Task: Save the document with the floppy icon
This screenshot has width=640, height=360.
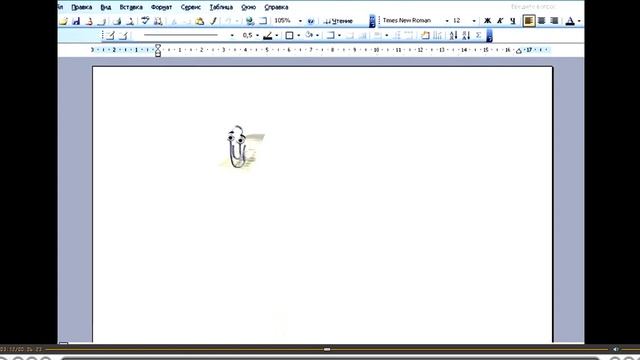Action: pyautogui.click(x=76, y=21)
